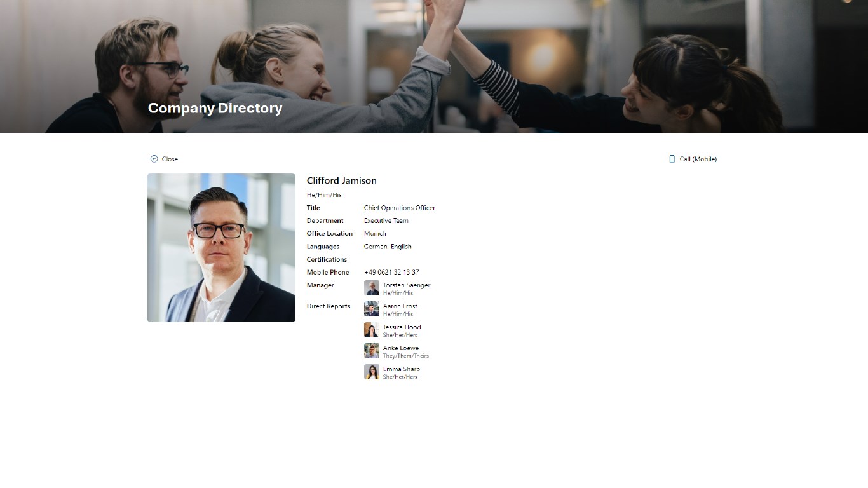868x488 pixels.
Task: Click Emma Sharp's avatar image
Action: pos(372,372)
